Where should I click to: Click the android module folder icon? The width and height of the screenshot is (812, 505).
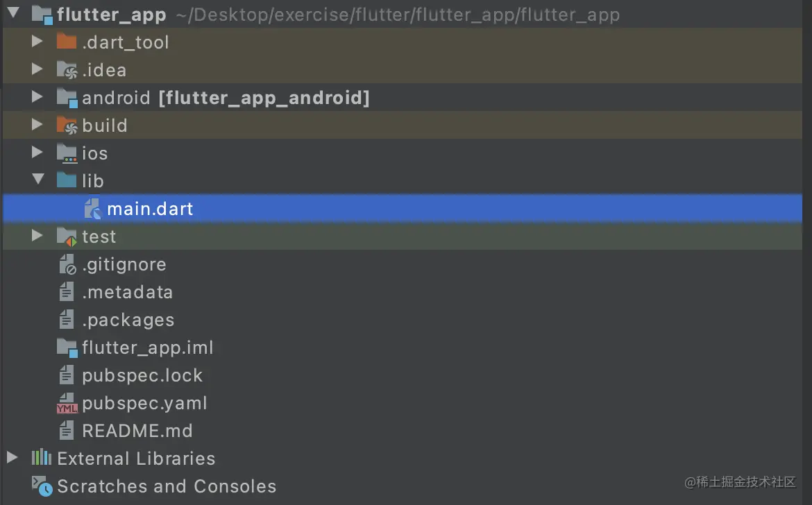pos(67,98)
